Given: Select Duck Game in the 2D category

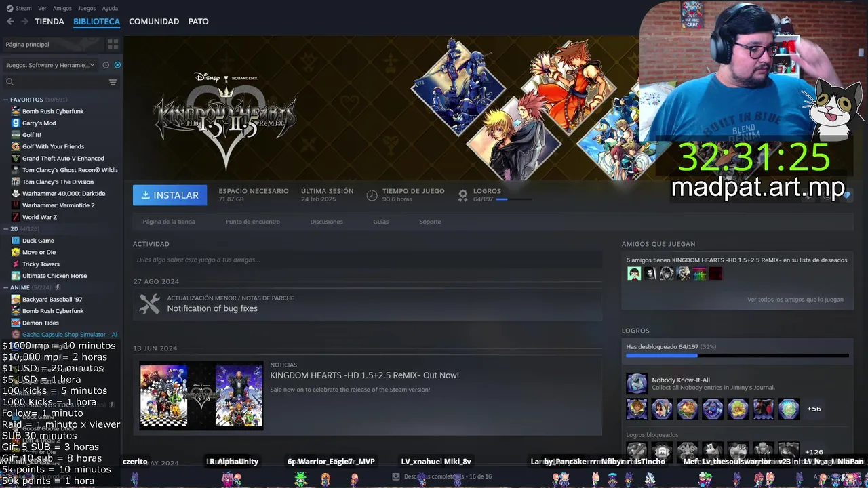Looking at the screenshot, I should coord(38,241).
